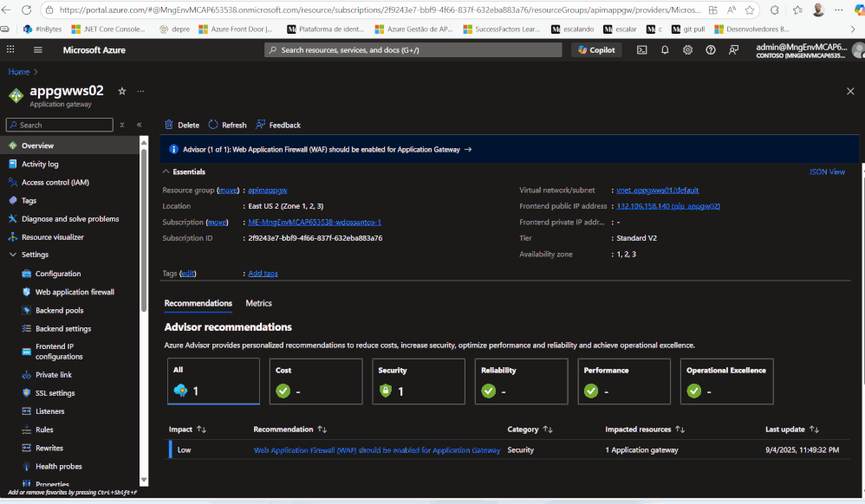This screenshot has height=504, width=865.
Task: Click Feedback in the command bar
Action: coord(278,125)
